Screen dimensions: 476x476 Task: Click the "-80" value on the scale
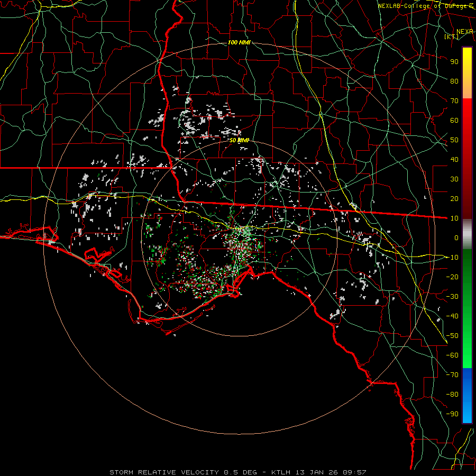pos(452,395)
